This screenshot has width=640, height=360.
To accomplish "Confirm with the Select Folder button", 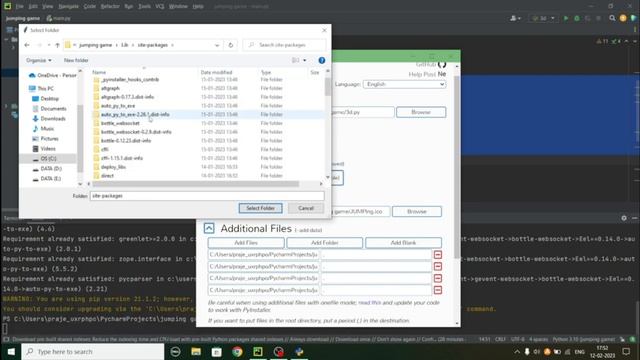I will click(x=260, y=208).
